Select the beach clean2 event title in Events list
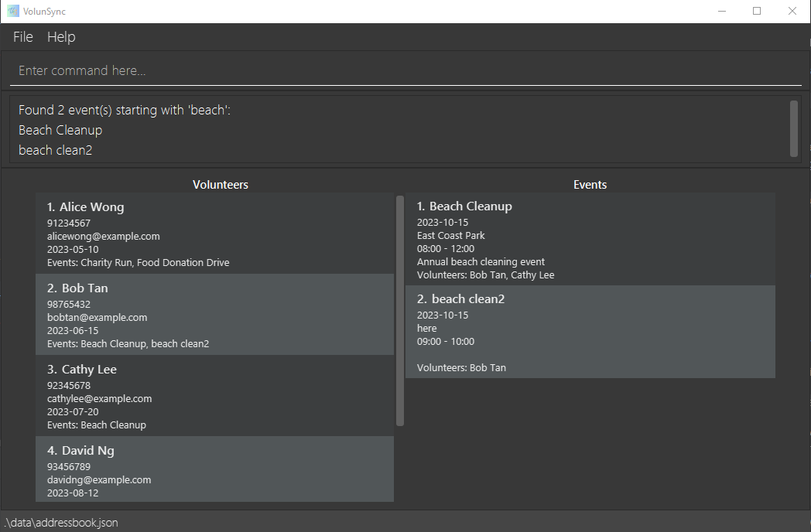 468,298
